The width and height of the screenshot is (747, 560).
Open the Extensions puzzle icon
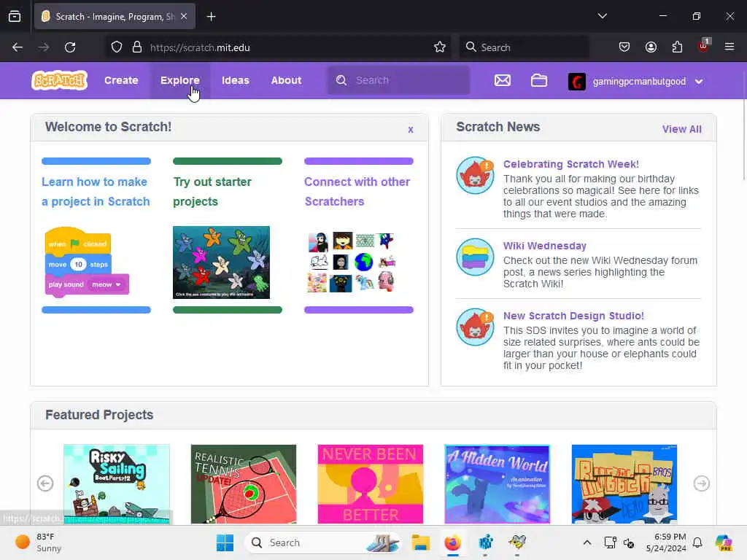[677, 47]
